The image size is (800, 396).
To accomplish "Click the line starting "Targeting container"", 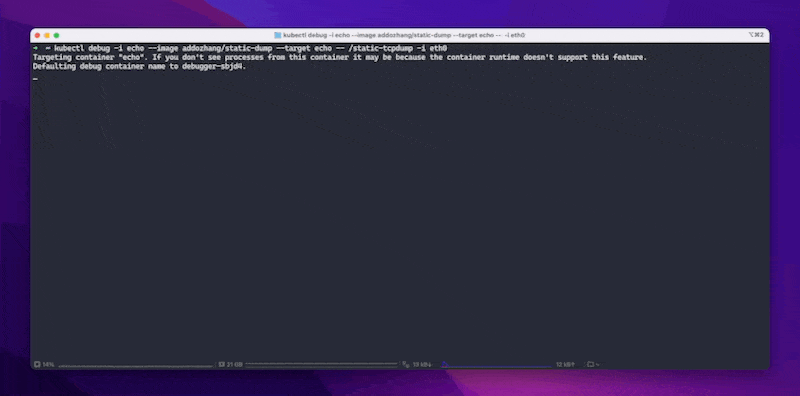I will [340, 57].
